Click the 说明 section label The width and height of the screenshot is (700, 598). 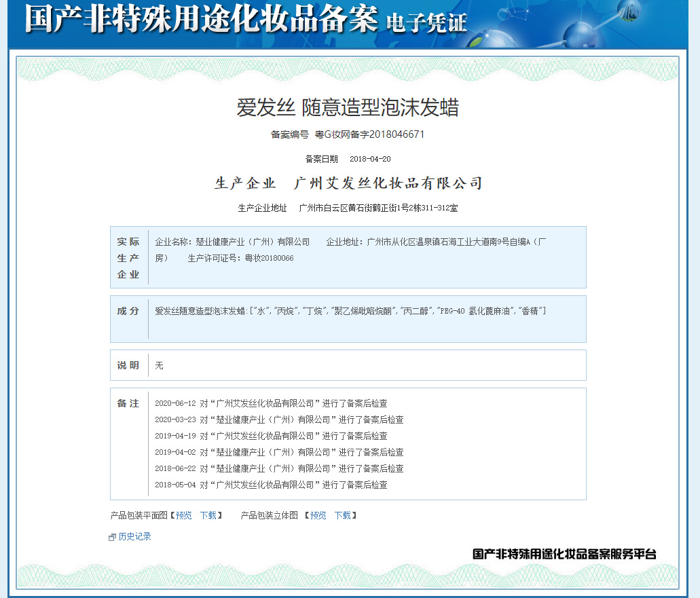pyautogui.click(x=128, y=365)
